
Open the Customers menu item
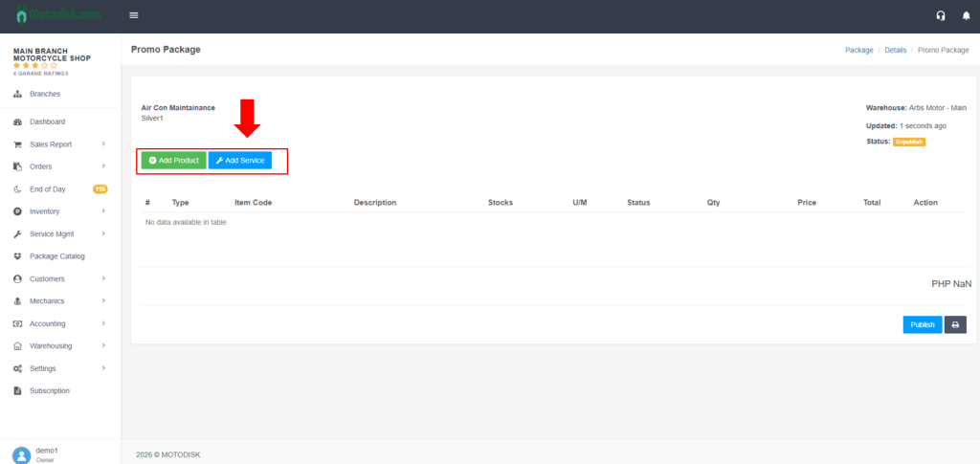click(x=47, y=279)
